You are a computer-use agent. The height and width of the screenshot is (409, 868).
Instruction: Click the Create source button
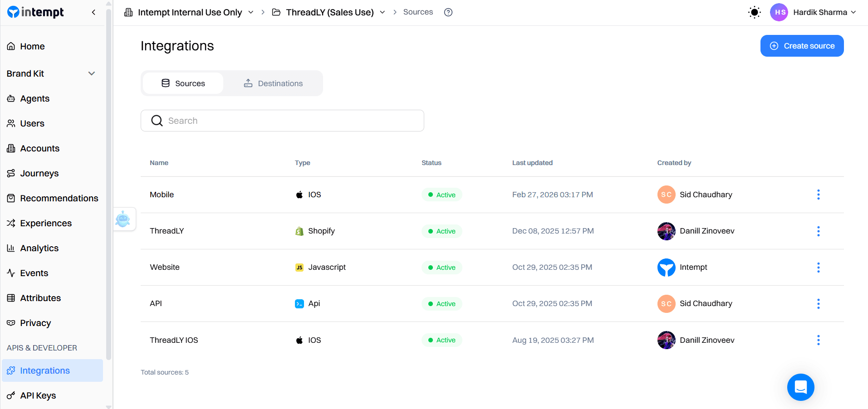tap(802, 45)
